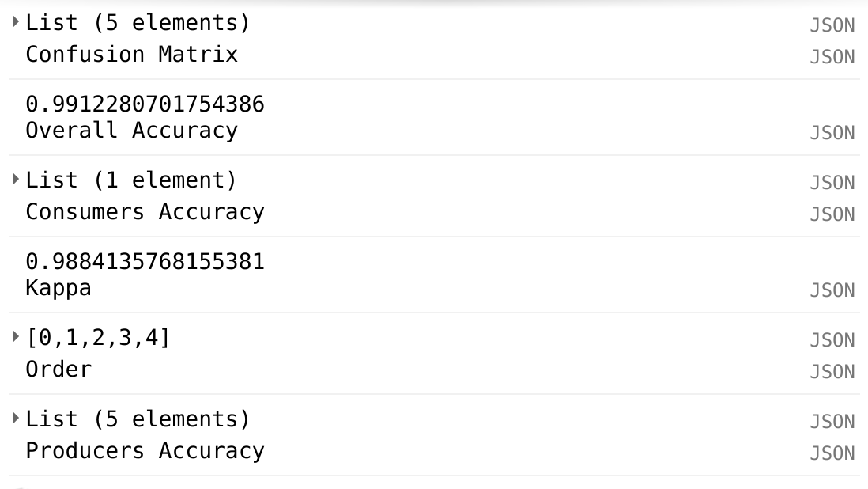Expand the Order array values
This screenshot has width=868, height=489.
coord(14,337)
